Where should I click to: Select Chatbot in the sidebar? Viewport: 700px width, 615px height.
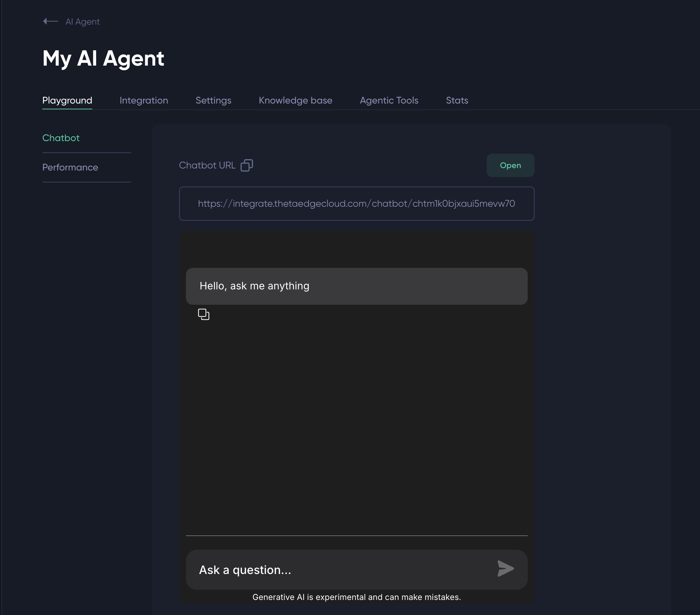pyautogui.click(x=61, y=138)
